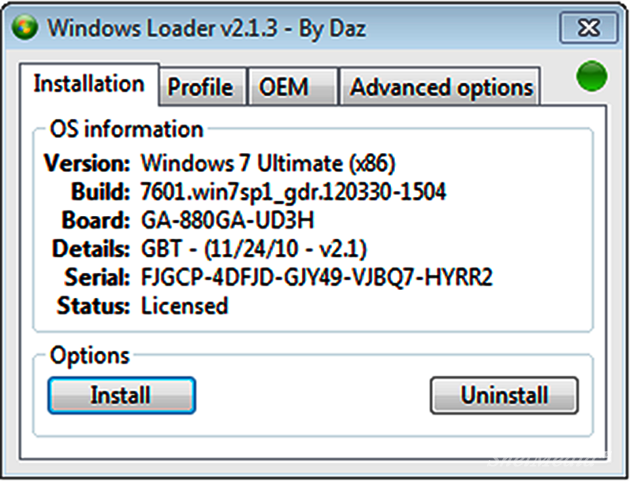This screenshot has width=630, height=481.
Task: Switch to the Installation tab
Action: 89,84
